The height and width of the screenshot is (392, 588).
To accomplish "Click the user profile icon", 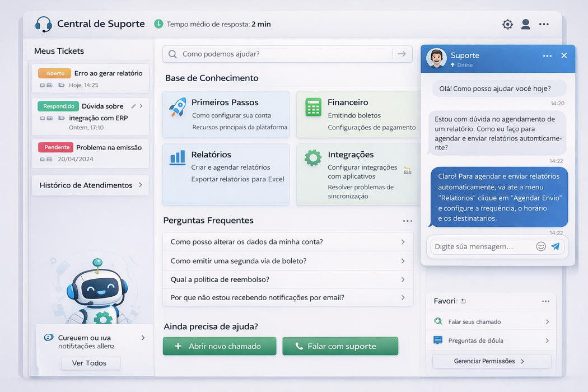I will 525,24.
